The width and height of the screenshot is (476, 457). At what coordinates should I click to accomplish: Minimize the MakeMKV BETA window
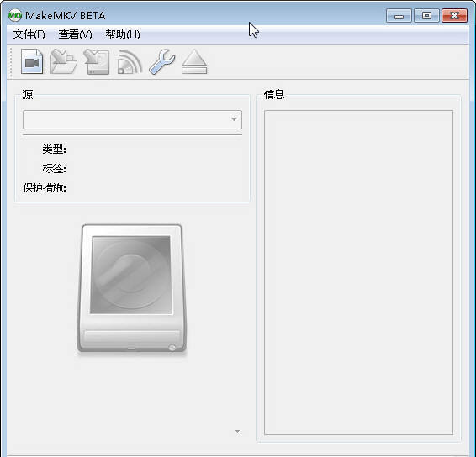click(399, 16)
